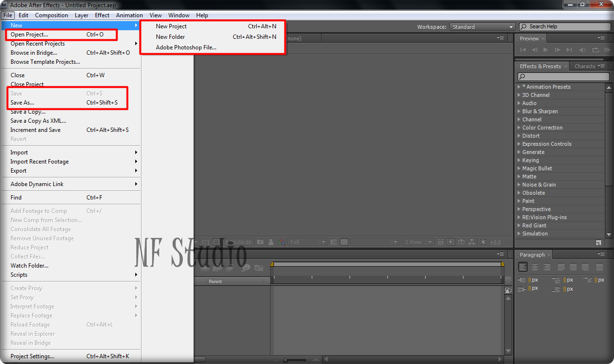Image resolution: width=614 pixels, height=364 pixels.
Task: Click the viewer timecode 0:00:00:00
Action: tap(238, 242)
